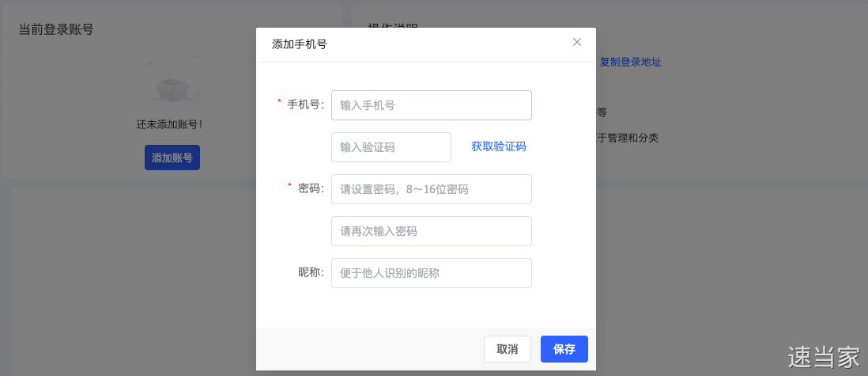Close the 添加手机号 dialog with the X
Viewport: 868px width, 376px height.
pos(577,42)
